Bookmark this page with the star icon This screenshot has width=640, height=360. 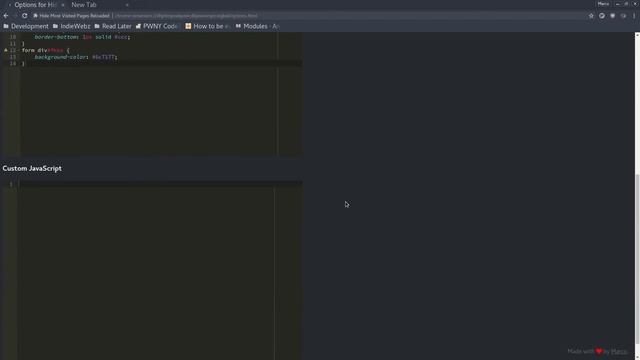point(591,16)
